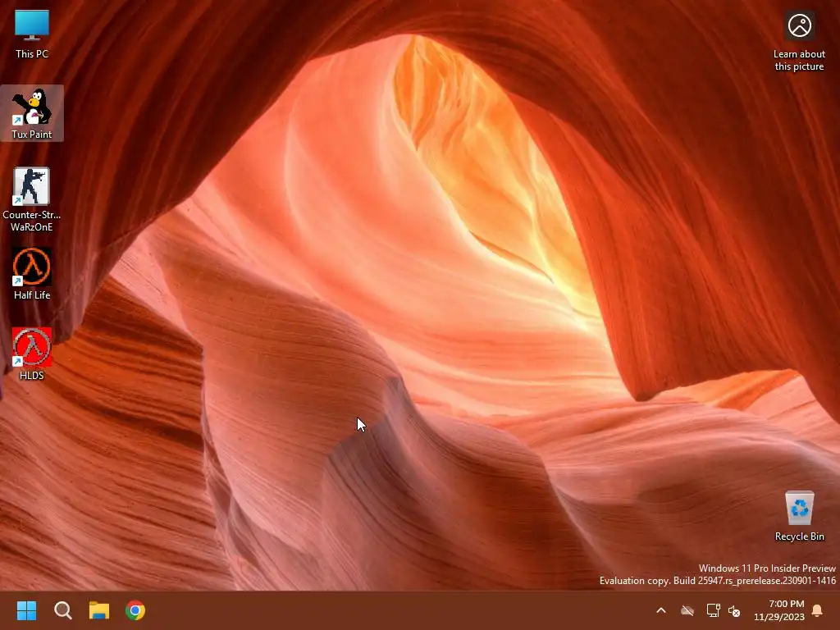Select the Half Life desktop shortcut
840x630 pixels.
pos(32,274)
